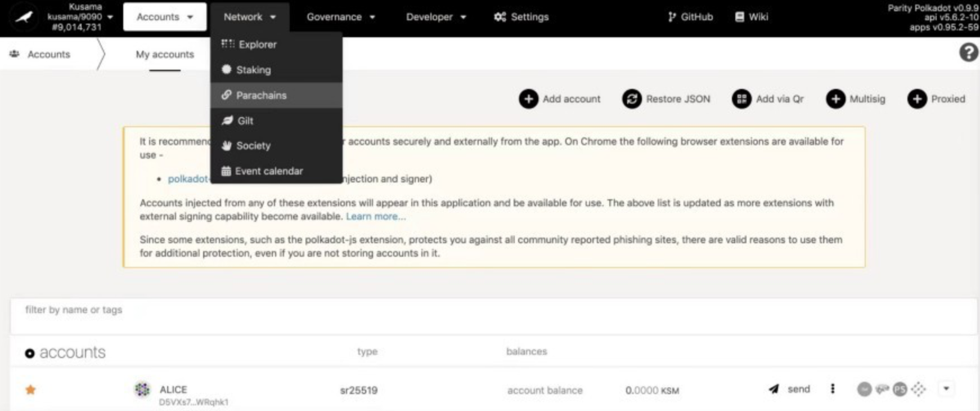Open the GitHub link

[690, 17]
